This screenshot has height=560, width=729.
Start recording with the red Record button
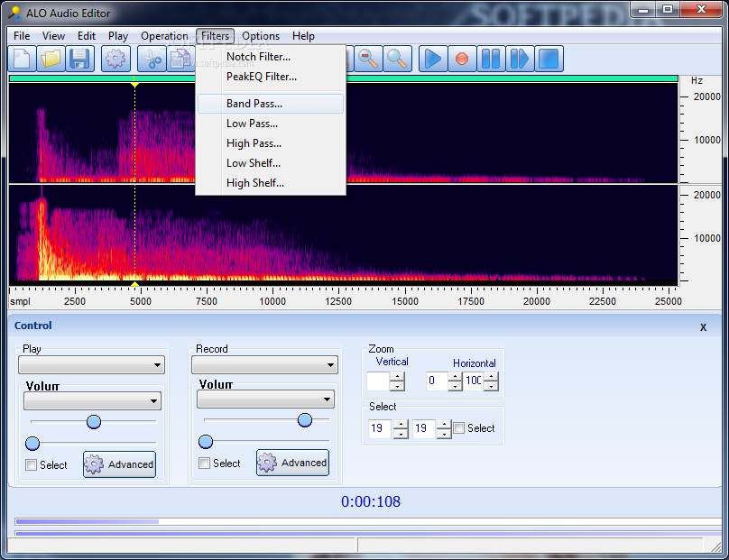click(x=462, y=59)
